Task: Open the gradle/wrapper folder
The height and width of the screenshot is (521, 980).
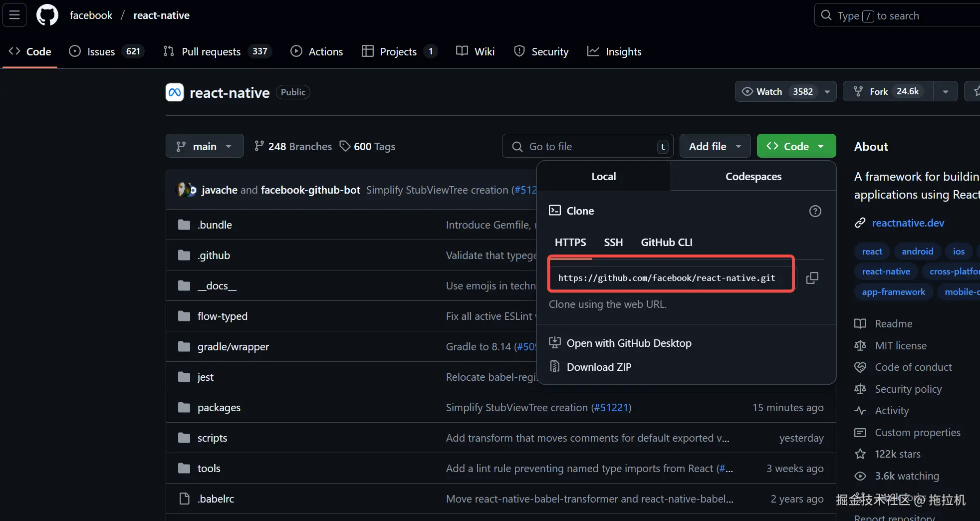Action: pyautogui.click(x=233, y=346)
